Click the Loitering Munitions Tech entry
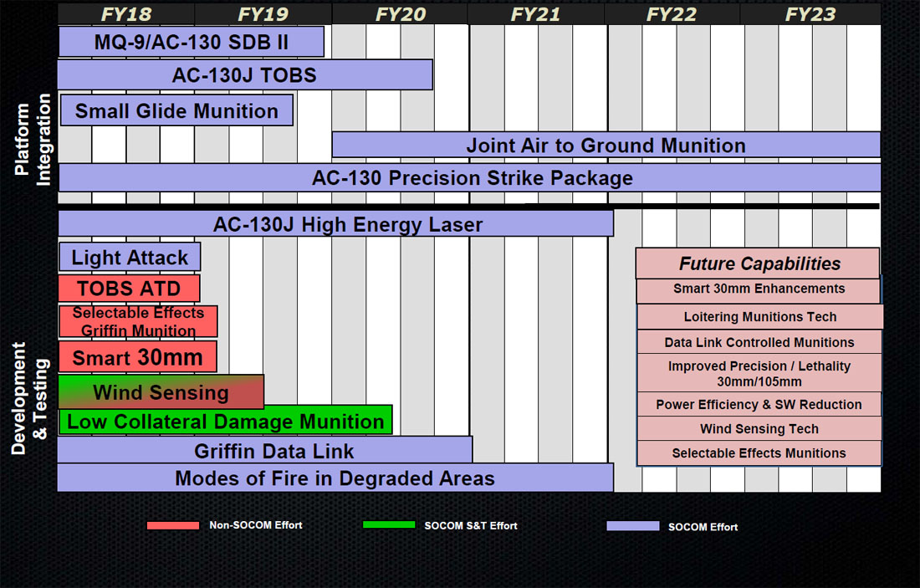Viewport: 920px width, 588px height. click(x=760, y=316)
